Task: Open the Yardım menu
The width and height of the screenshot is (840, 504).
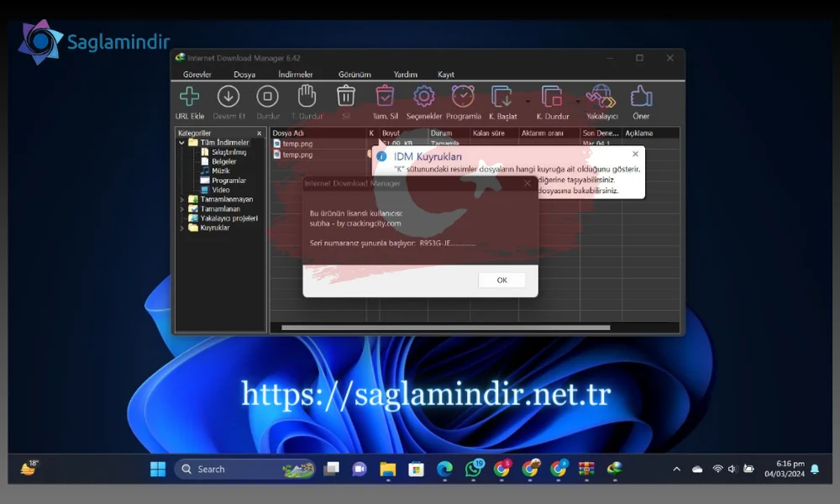Action: click(x=405, y=75)
